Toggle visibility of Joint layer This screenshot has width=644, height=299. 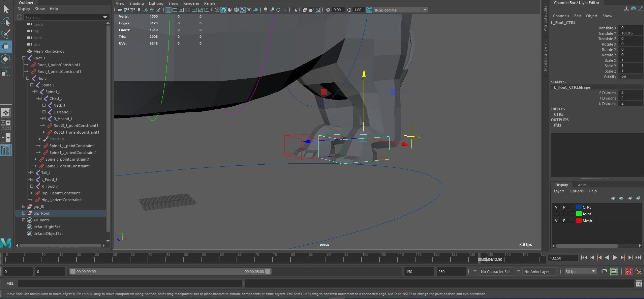click(556, 214)
